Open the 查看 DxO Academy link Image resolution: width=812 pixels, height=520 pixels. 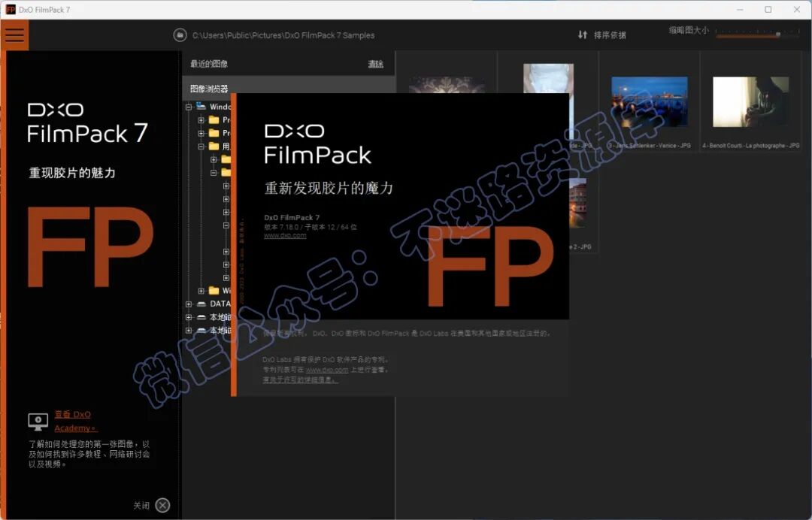[76, 421]
